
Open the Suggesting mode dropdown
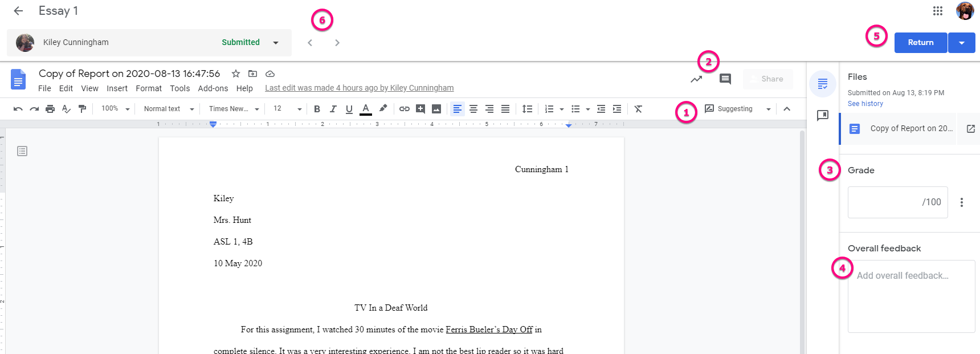(738, 109)
